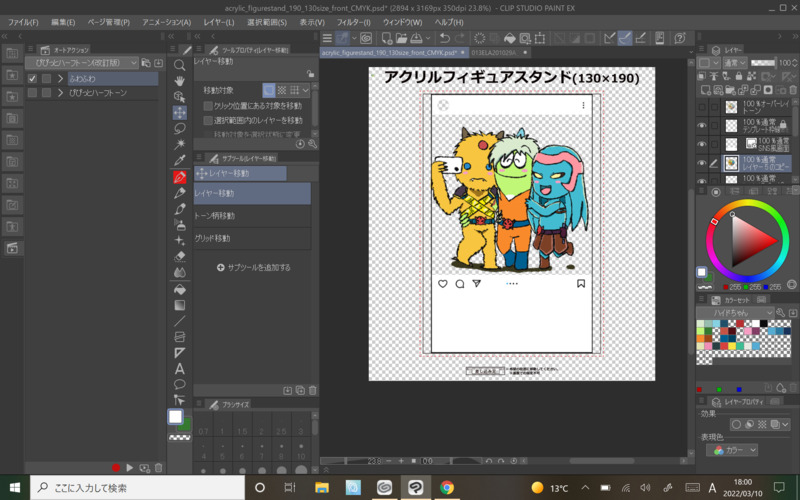Open the layer blending mode dropdown
800x500 pixels.
click(x=734, y=62)
